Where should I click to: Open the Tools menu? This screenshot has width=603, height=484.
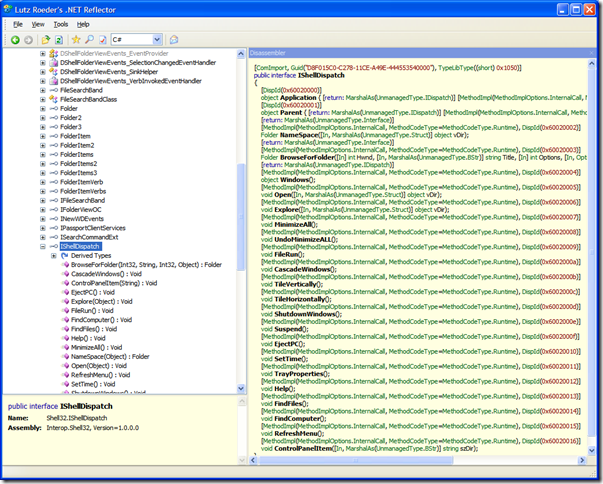[x=60, y=24]
